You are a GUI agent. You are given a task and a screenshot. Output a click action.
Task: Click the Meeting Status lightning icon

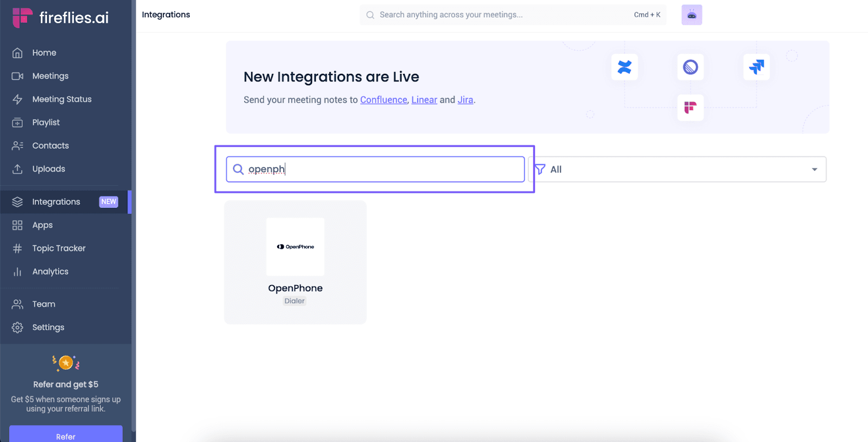[x=17, y=99]
